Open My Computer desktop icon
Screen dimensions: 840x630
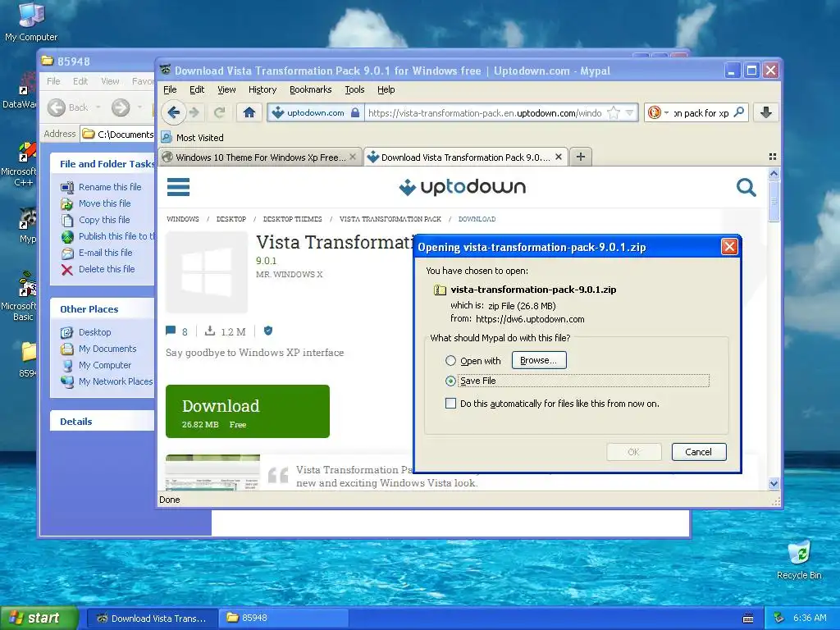tap(31, 21)
